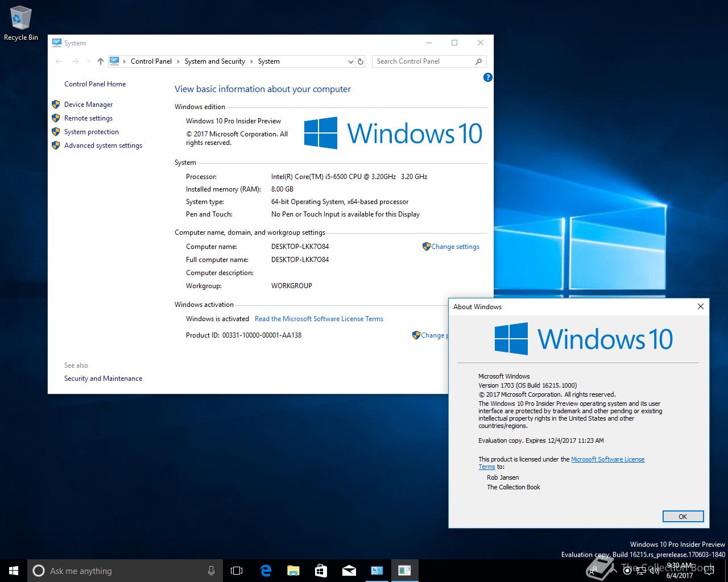This screenshot has height=582, width=728.
Task: Open recent locations dropdown next to forward arrow
Action: click(x=89, y=61)
